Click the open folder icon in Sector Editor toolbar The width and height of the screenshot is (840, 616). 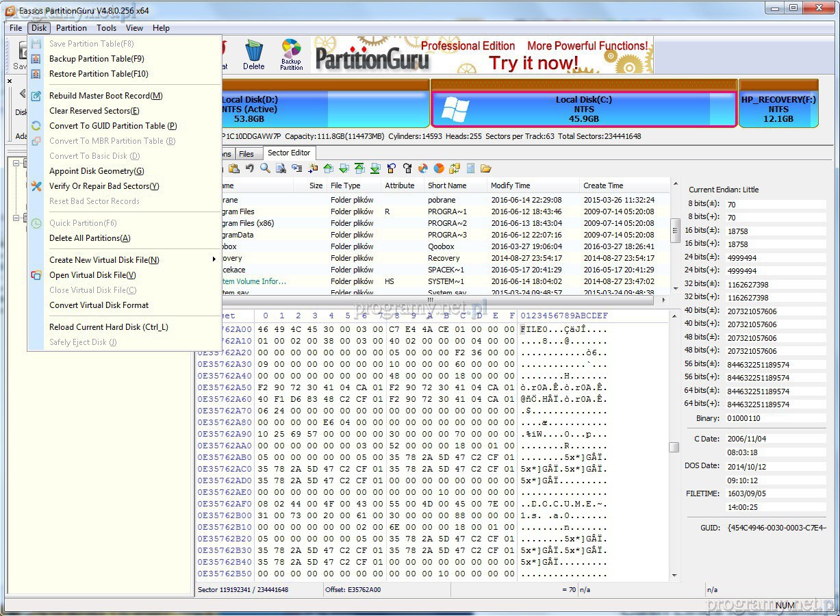point(486,168)
